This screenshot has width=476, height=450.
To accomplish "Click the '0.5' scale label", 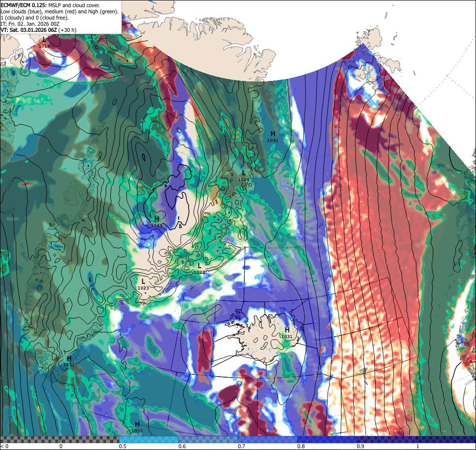I will (x=123, y=446).
